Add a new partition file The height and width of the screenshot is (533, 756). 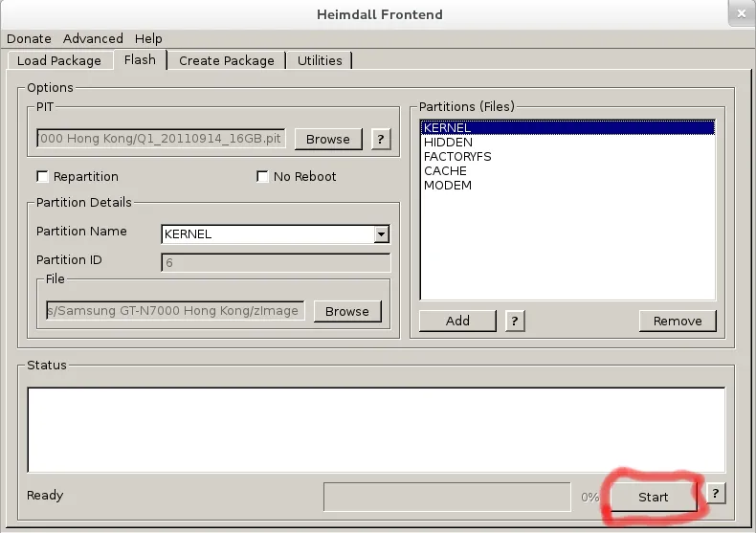point(457,321)
